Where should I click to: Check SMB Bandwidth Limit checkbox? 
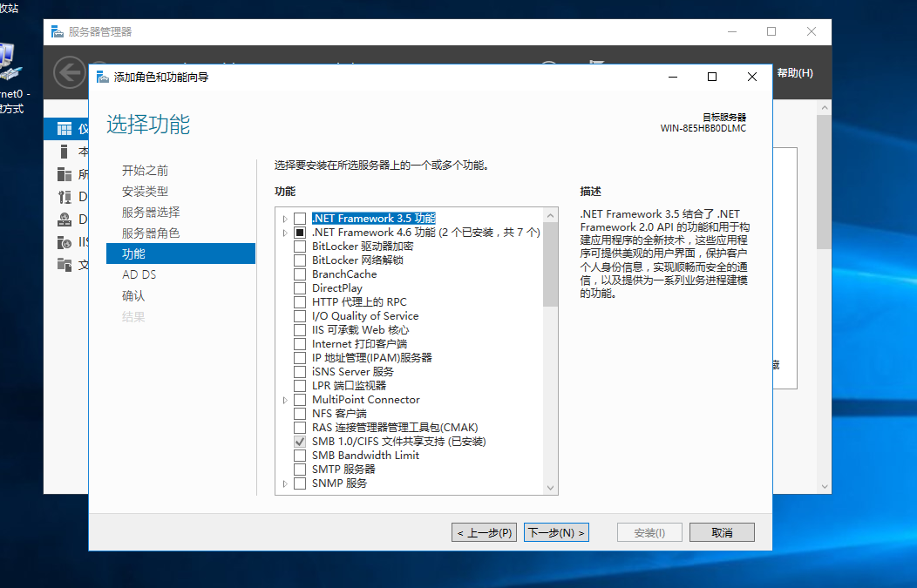point(300,456)
